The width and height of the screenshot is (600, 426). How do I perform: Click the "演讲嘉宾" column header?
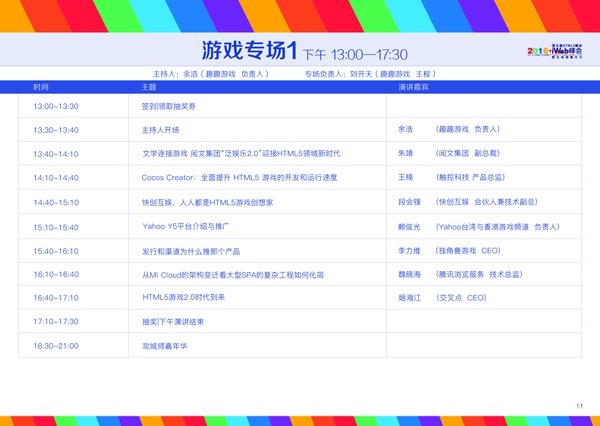coord(413,87)
